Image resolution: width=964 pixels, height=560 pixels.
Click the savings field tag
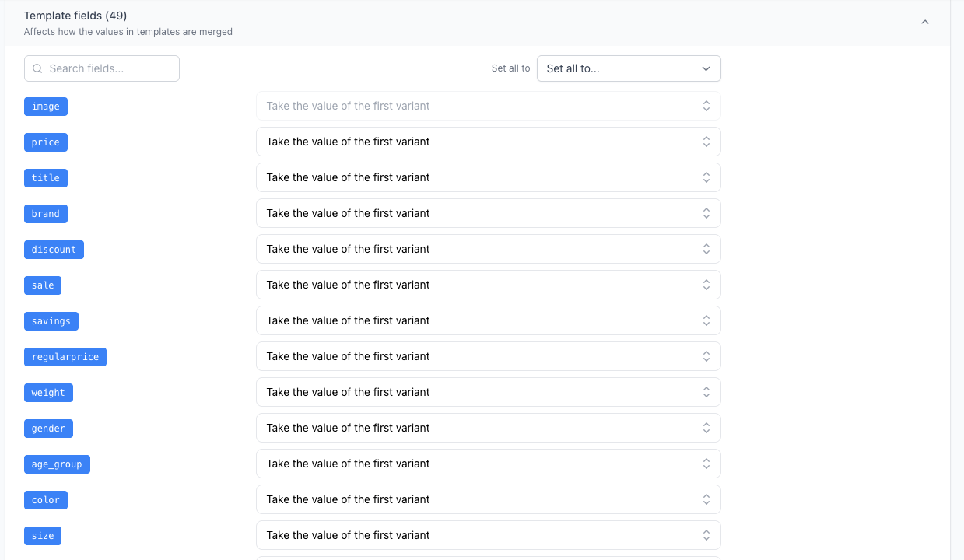click(51, 320)
